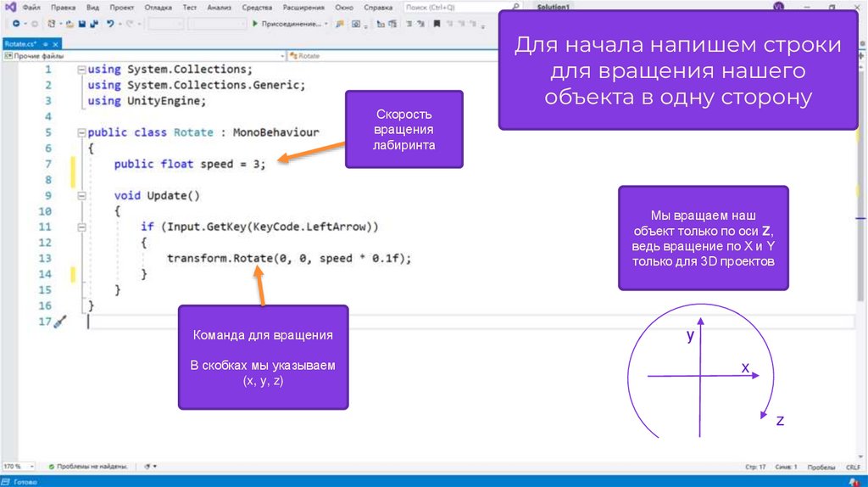Click the redo arrow icon
The image size is (868, 487).
tap(130, 24)
